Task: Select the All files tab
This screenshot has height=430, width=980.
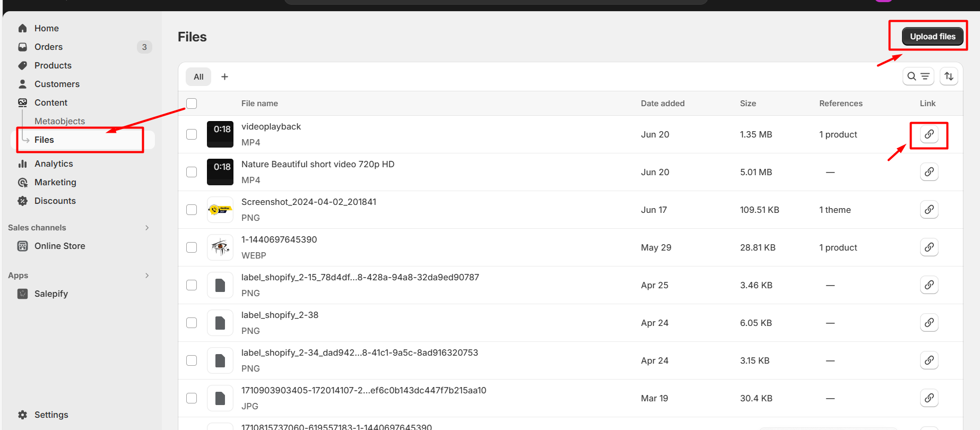Action: pos(198,77)
